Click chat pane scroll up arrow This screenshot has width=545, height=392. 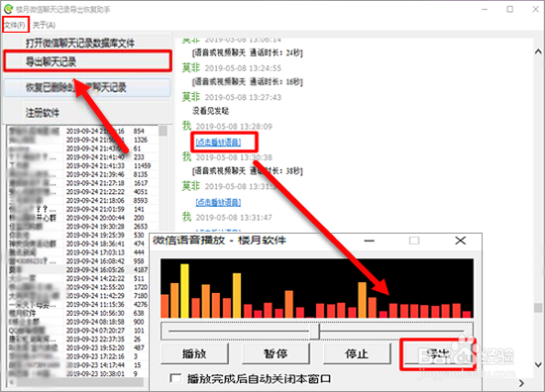(538, 51)
